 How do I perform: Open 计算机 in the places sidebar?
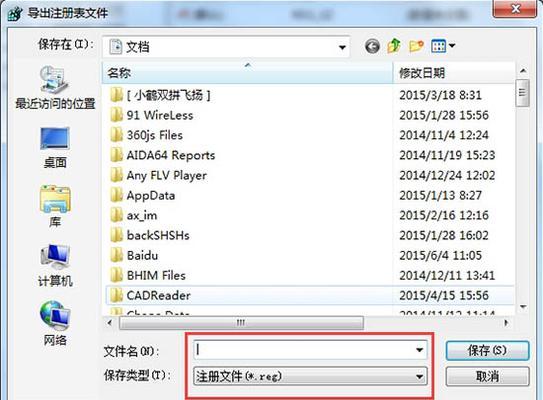click(55, 266)
